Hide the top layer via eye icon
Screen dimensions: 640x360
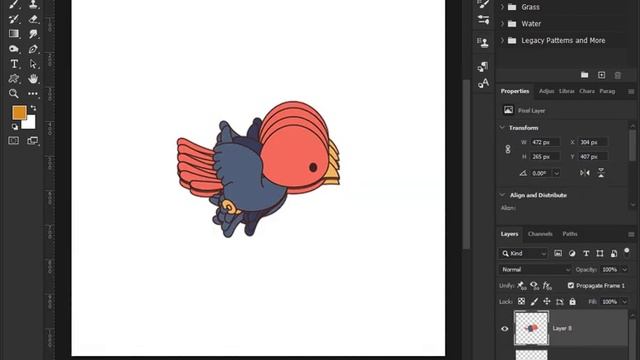pos(504,329)
